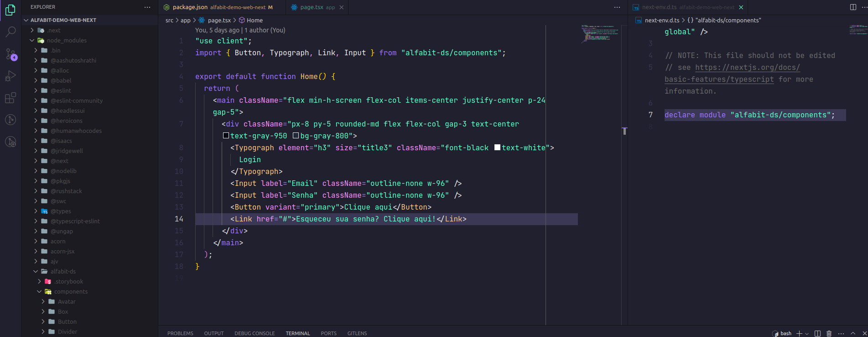868x337 pixels.
Task: Select the @typescript-eslint folder row
Action: [90, 221]
